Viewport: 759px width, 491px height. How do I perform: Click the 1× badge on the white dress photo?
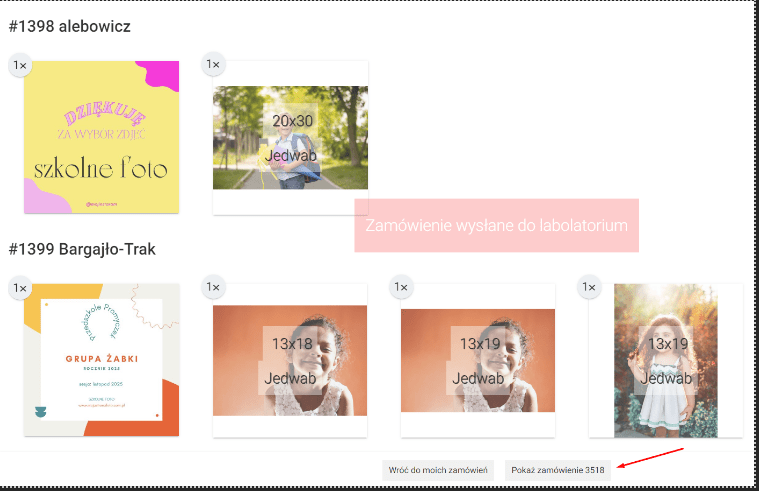click(x=589, y=288)
